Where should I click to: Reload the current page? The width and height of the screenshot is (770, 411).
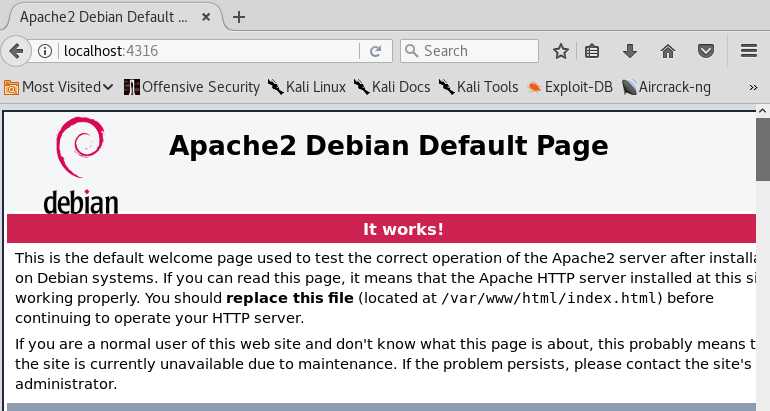(376, 51)
